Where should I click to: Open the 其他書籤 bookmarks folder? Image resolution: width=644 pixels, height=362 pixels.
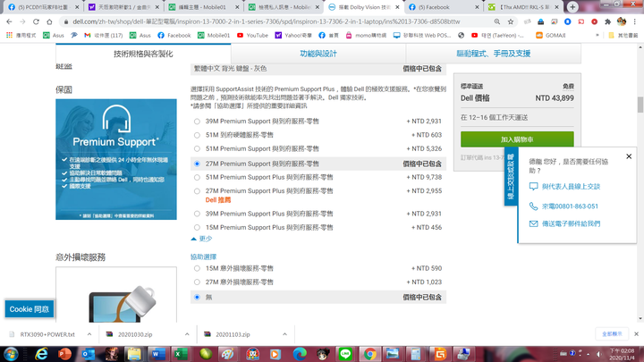tap(623, 35)
